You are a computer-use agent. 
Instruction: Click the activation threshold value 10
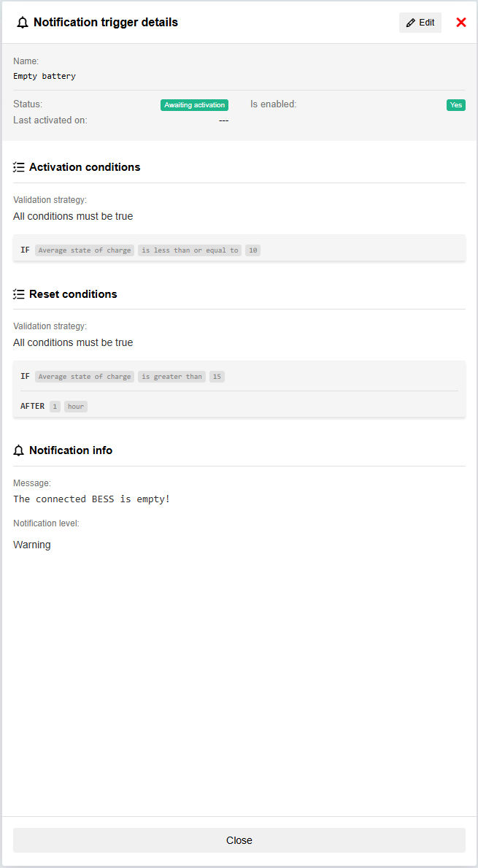(x=253, y=250)
